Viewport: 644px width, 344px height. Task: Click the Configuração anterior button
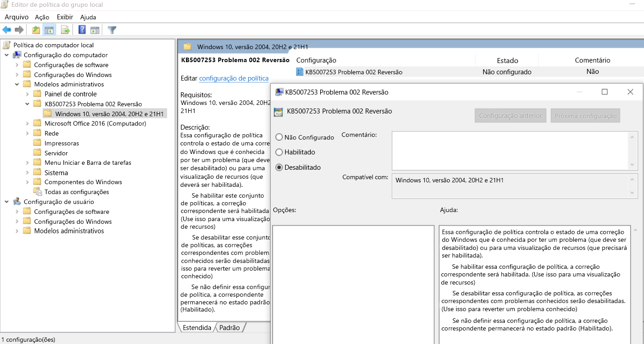click(x=511, y=116)
